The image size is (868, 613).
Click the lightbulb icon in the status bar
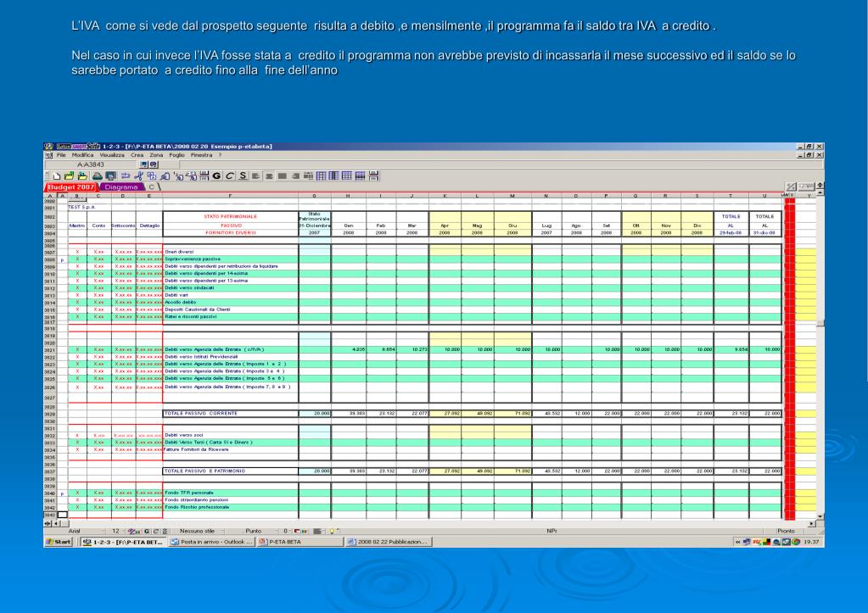[333, 531]
